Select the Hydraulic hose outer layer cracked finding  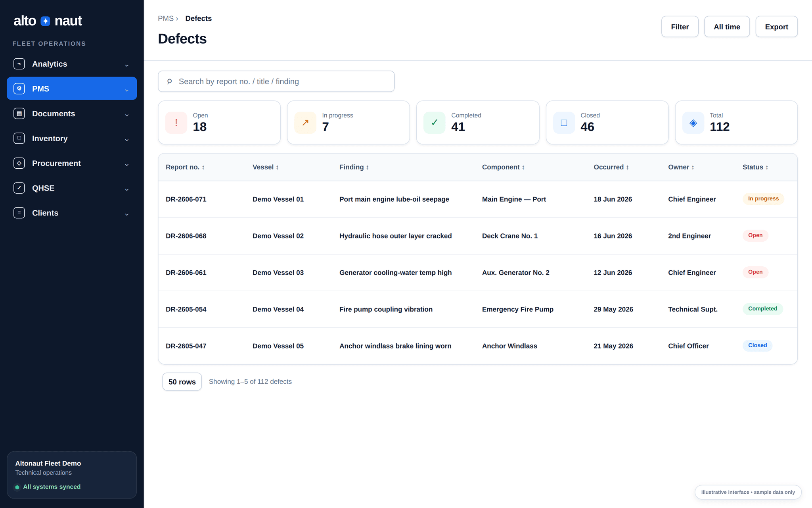pyautogui.click(x=395, y=236)
